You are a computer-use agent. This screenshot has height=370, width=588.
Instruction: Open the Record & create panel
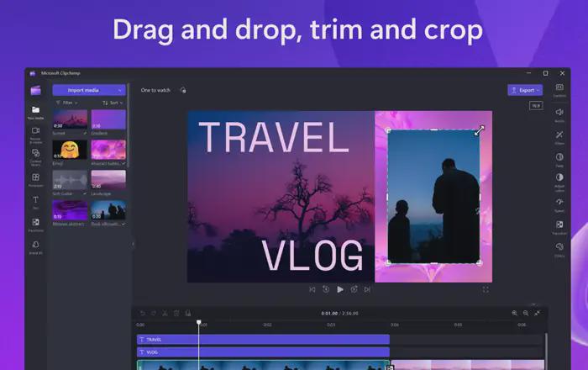tap(35, 133)
